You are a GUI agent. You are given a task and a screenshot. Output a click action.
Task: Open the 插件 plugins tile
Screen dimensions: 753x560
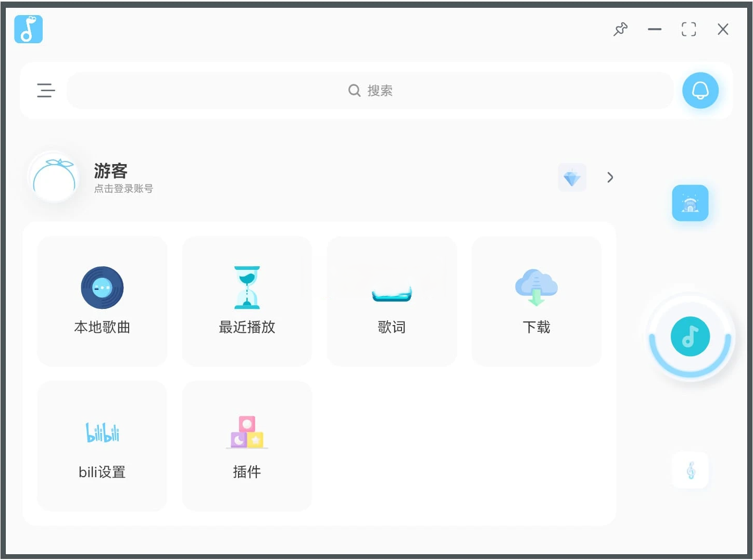(247, 446)
